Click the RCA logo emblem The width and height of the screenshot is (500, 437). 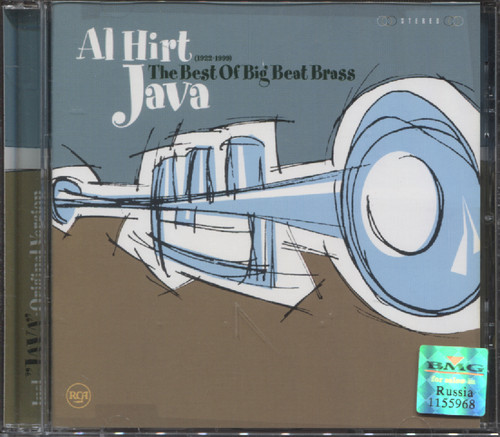click(x=79, y=396)
